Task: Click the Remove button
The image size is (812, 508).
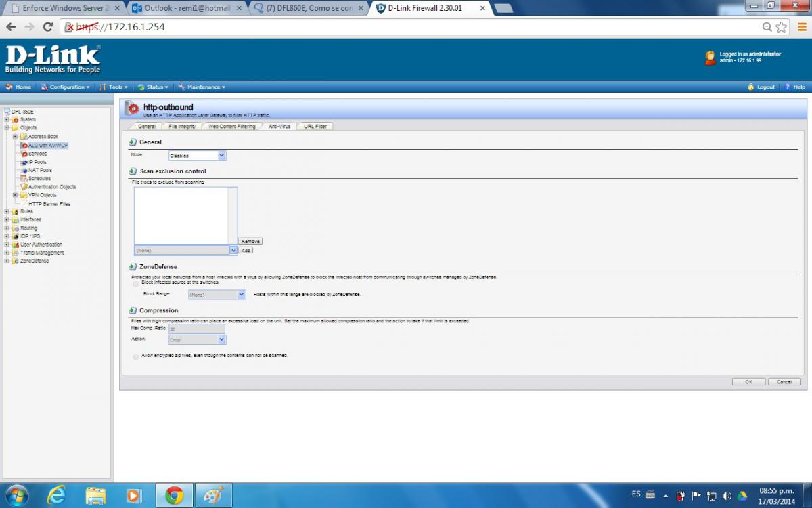Action: (x=250, y=241)
